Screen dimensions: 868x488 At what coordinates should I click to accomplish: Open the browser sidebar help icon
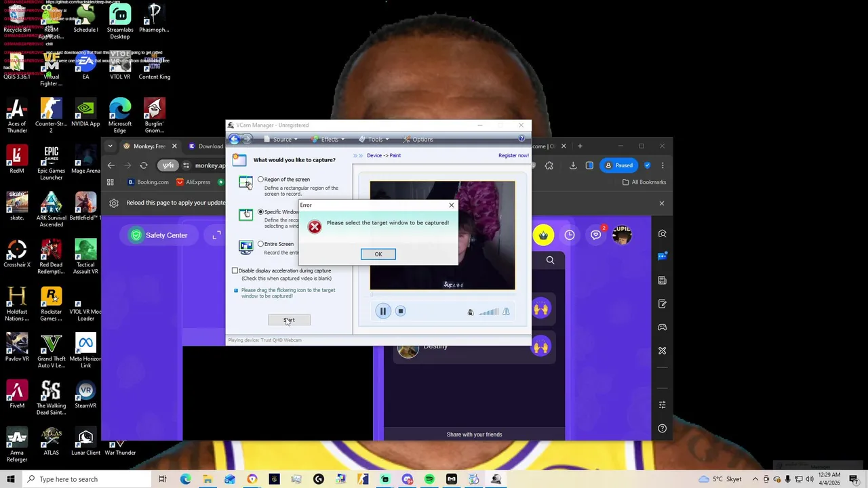(663, 428)
